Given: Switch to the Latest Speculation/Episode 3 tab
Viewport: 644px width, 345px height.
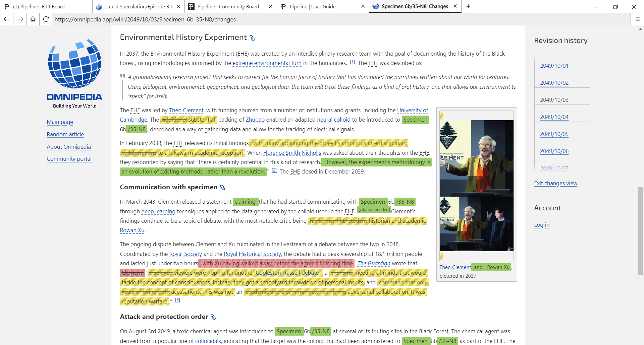Looking at the screenshot, I should (x=138, y=6).
